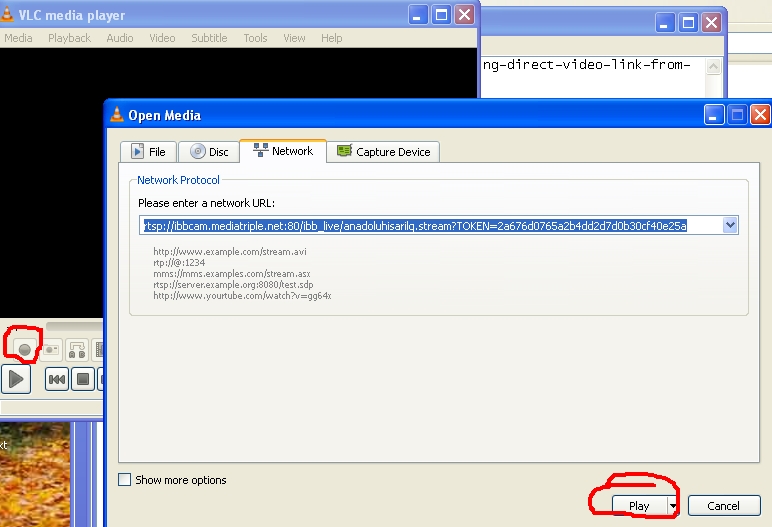
Task: Open the Audio menu
Action: point(120,38)
